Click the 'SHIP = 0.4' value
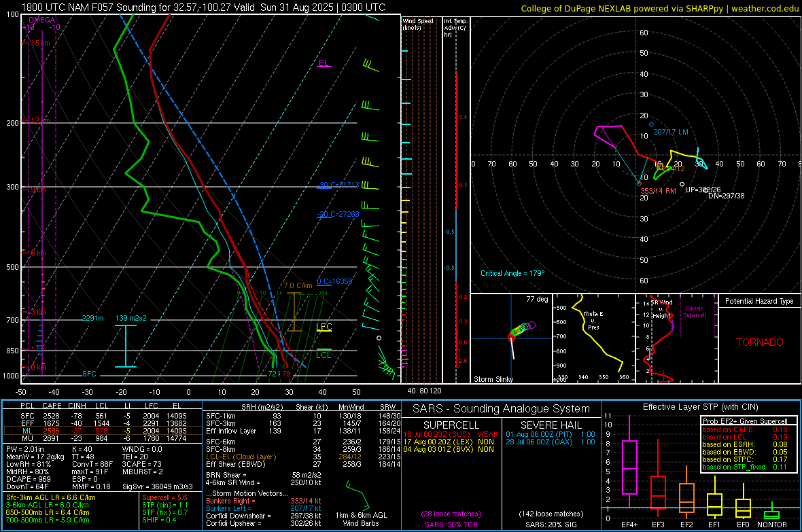Viewport: 802px width, 532px height. click(159, 520)
